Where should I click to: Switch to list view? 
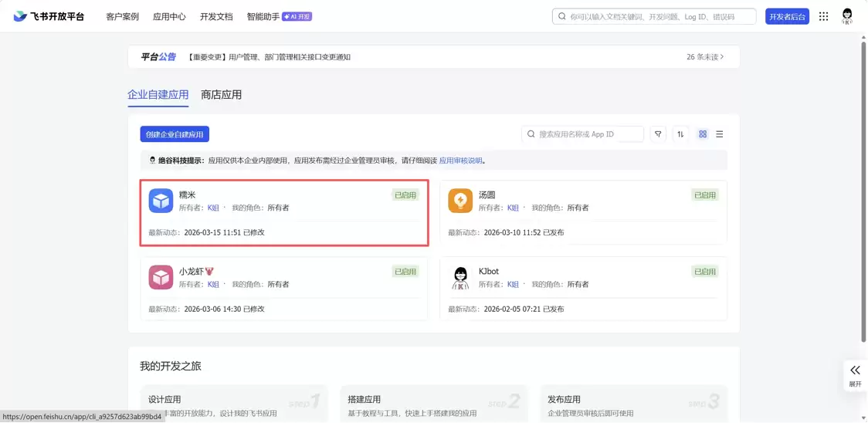[x=720, y=134]
